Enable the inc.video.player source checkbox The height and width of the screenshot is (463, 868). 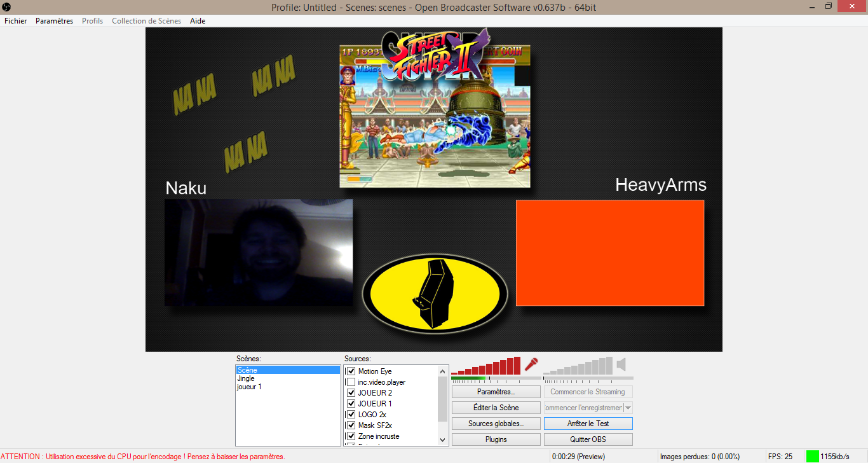[351, 382]
